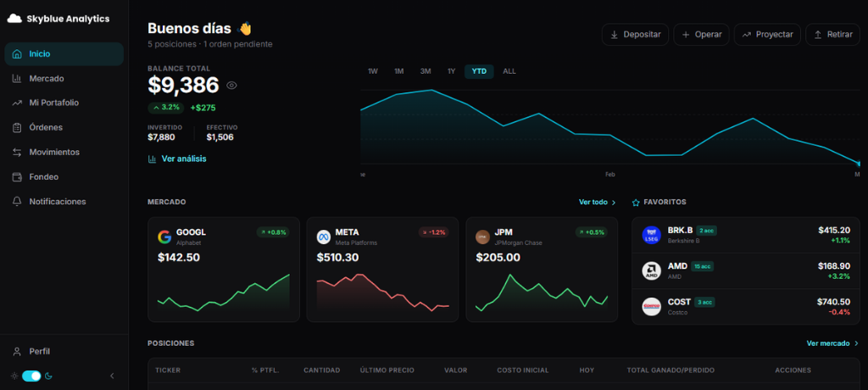The height and width of the screenshot is (390, 868).
Task: Click the Skyblue Analytics cloud logo
Action: 14,19
